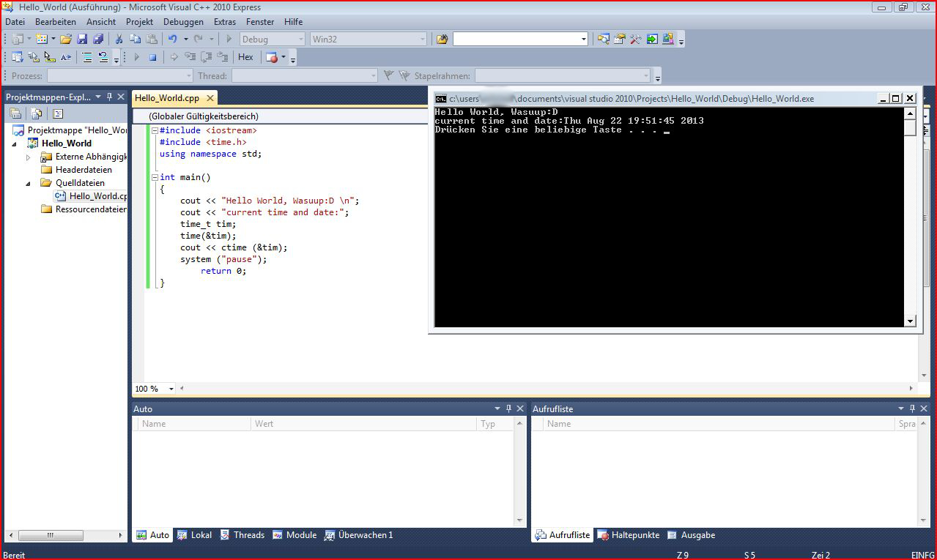
Task: Close the Hello_World.cpp editor tab
Action: (x=210, y=98)
